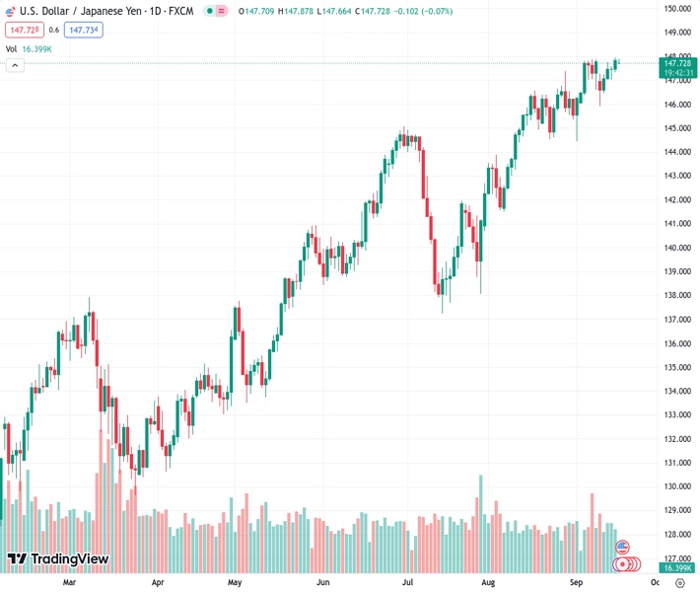Click the Mar label on time axis

point(69,583)
